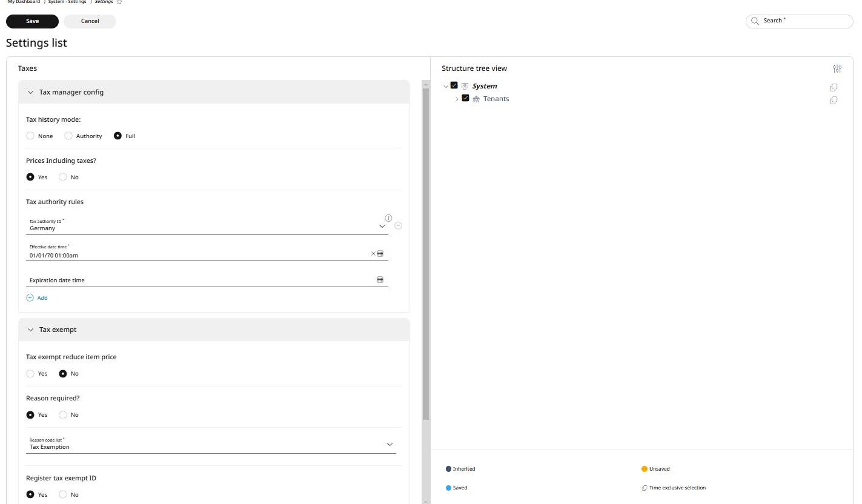
Task: Open info icon for Tax authority rules
Action: coord(389,217)
